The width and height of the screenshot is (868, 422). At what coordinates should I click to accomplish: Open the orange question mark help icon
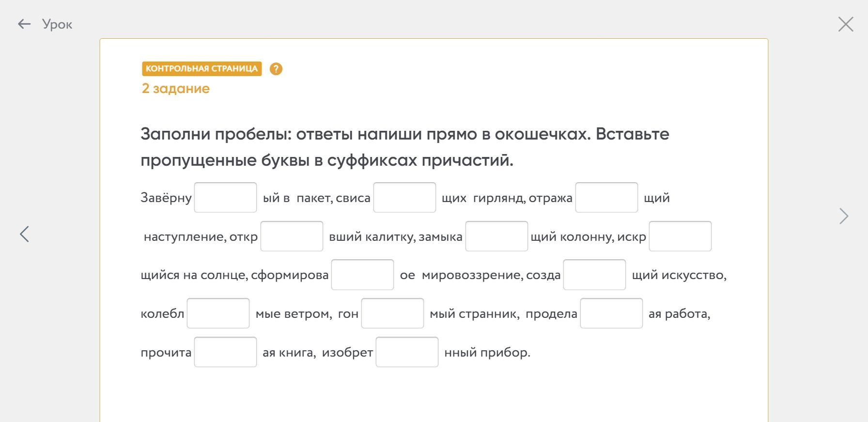pos(276,69)
